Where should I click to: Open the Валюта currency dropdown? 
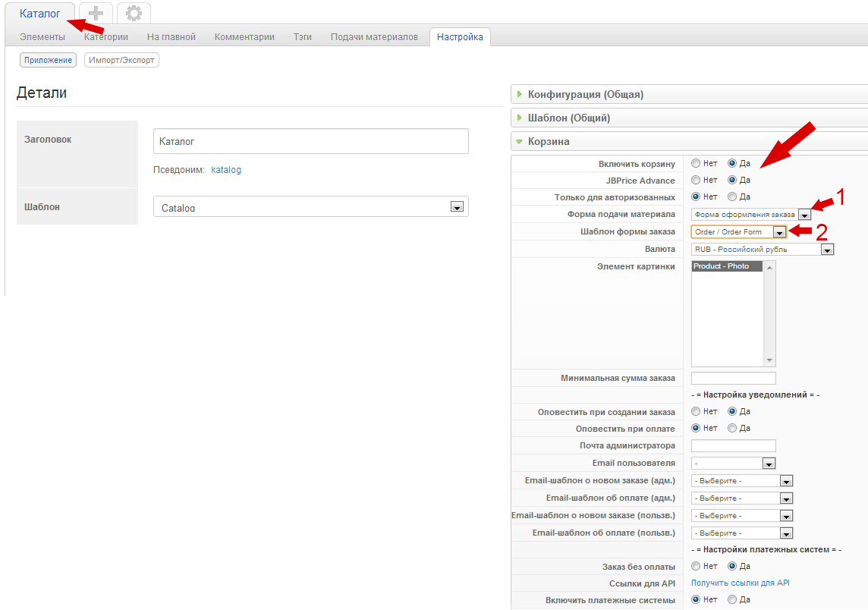point(762,250)
